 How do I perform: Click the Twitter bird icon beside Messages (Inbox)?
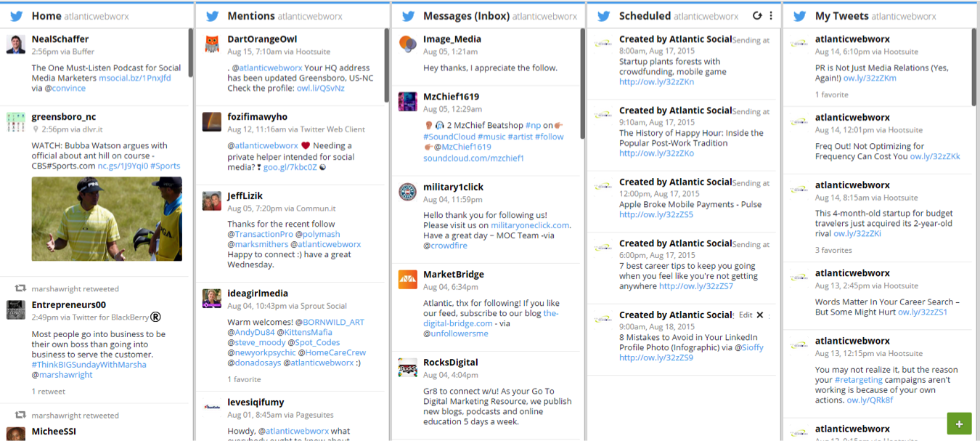[409, 16]
